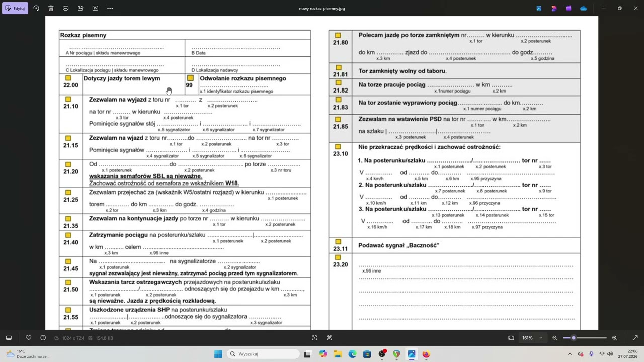
Task: Open the purple Clipchamp icon
Action: pyautogui.click(x=569, y=8)
